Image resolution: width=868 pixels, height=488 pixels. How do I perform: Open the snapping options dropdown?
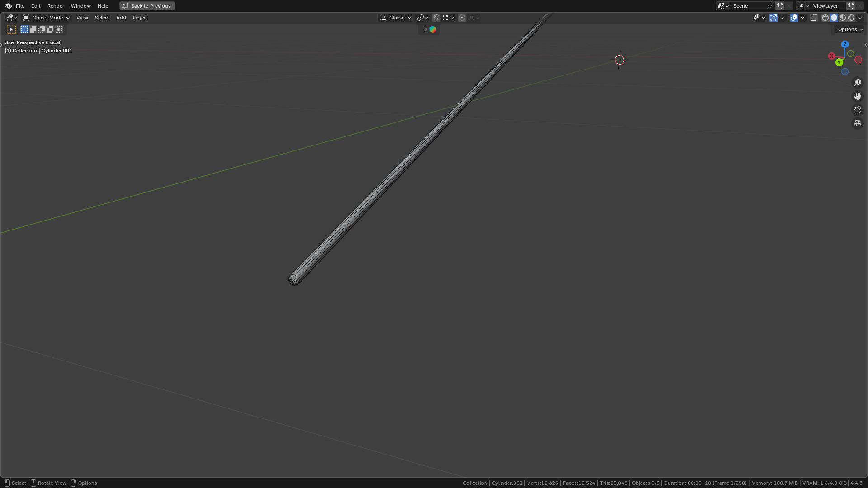448,18
